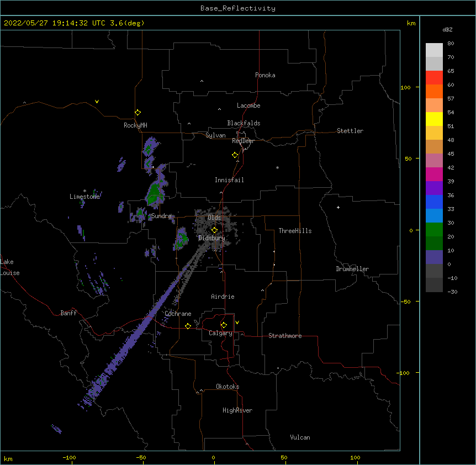Click the white plus marker north of Drumheller

pos(338,207)
